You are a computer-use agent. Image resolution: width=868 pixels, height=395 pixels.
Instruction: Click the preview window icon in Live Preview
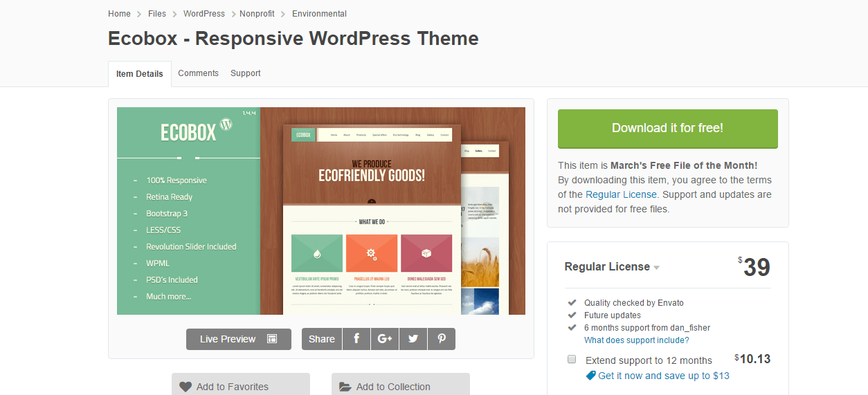click(x=272, y=339)
